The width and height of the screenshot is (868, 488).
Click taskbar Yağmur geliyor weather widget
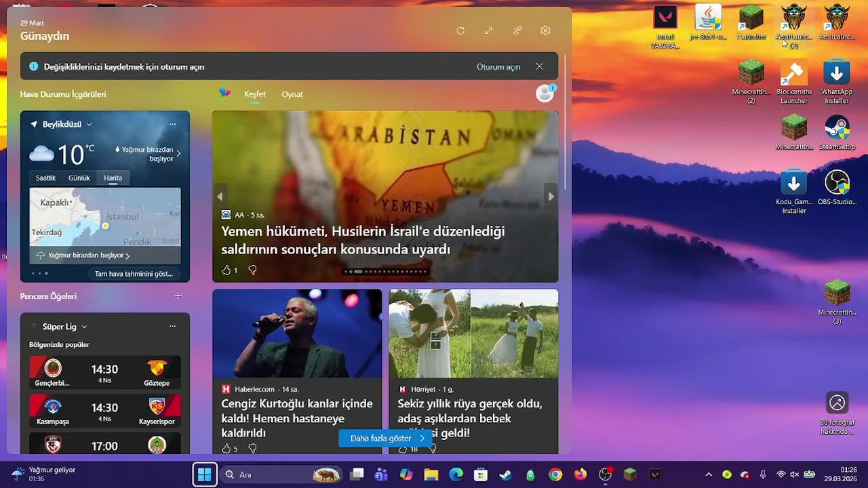(x=43, y=474)
